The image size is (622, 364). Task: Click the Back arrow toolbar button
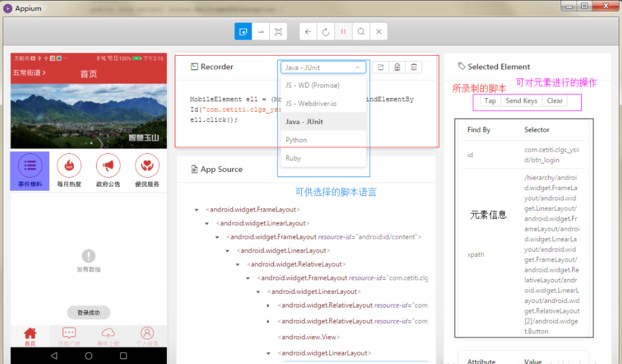point(308,32)
